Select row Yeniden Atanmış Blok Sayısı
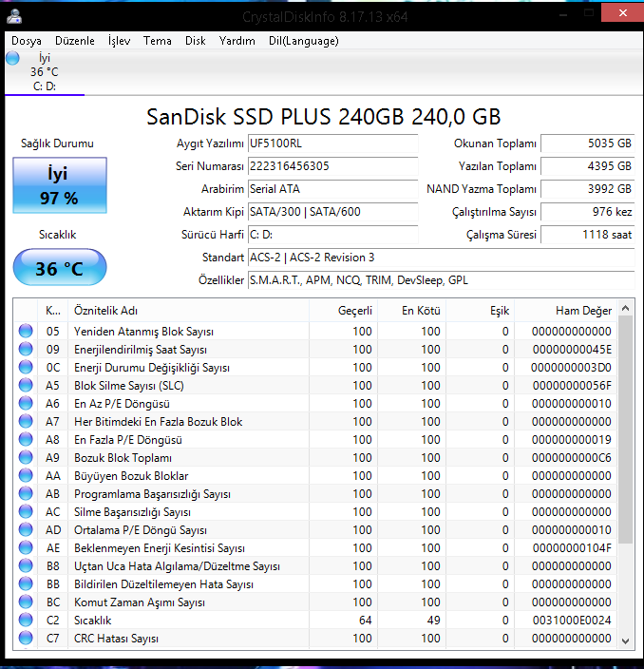This screenshot has width=644, height=669. point(315,331)
